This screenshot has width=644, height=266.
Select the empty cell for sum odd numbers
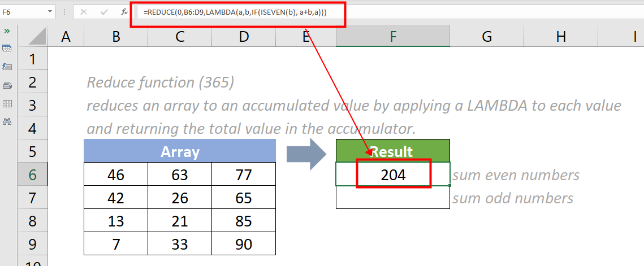tap(393, 198)
